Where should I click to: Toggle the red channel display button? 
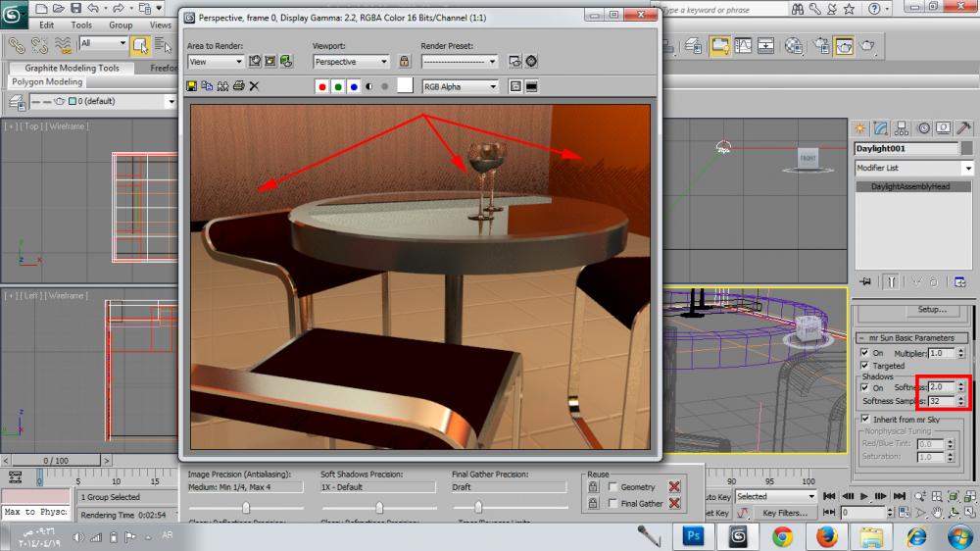[321, 86]
